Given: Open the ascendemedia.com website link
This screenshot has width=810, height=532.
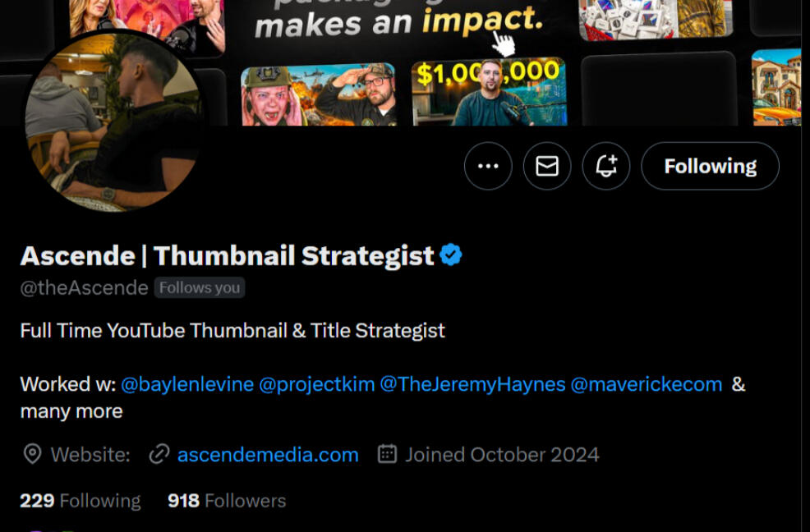Looking at the screenshot, I should (268, 455).
